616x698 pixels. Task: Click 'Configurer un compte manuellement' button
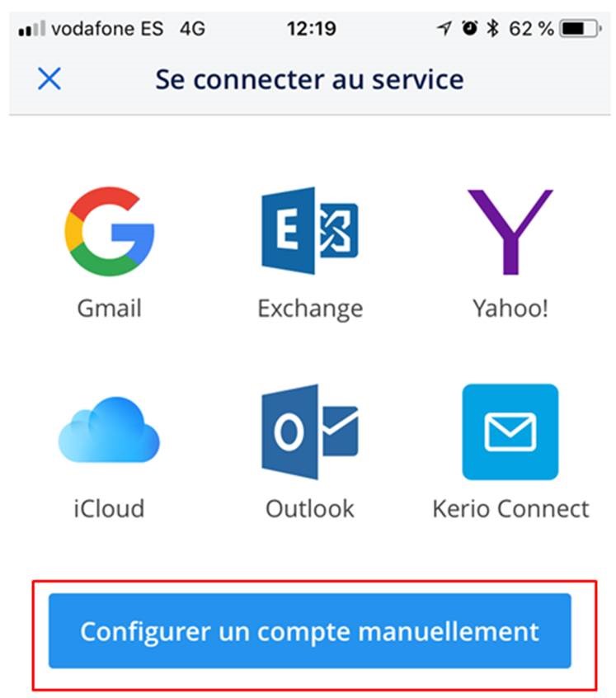(x=309, y=631)
